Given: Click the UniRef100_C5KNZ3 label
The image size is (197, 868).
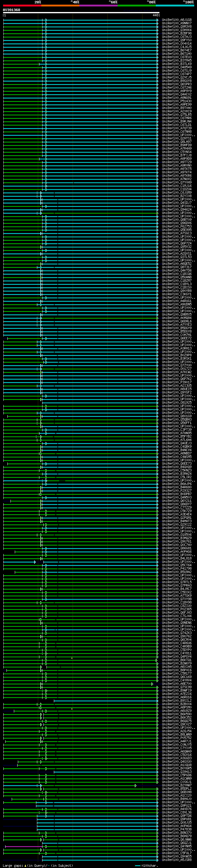Looking at the screenshot, I should click(x=177, y=470).
